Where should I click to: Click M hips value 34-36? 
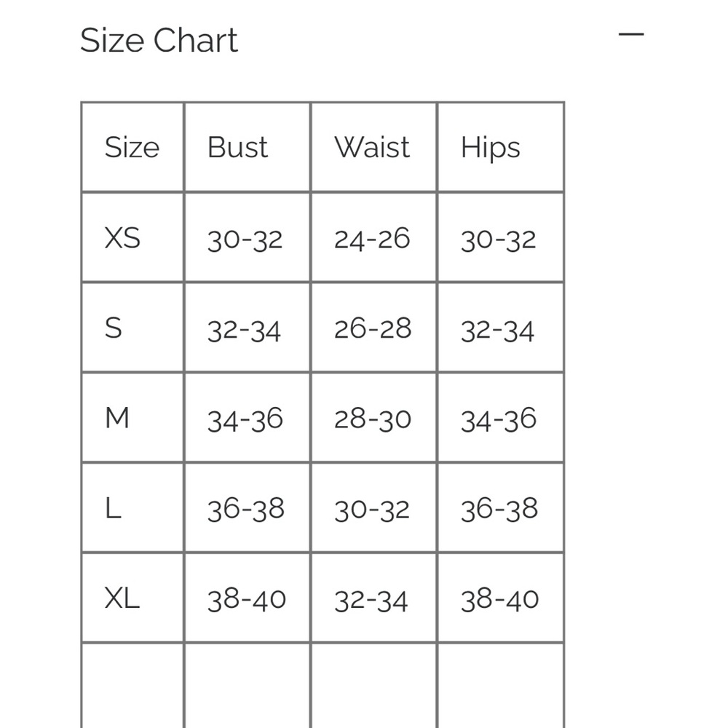498,420
